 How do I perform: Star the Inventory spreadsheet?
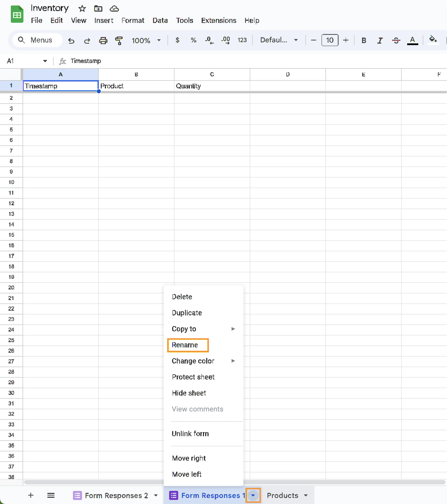click(x=82, y=9)
